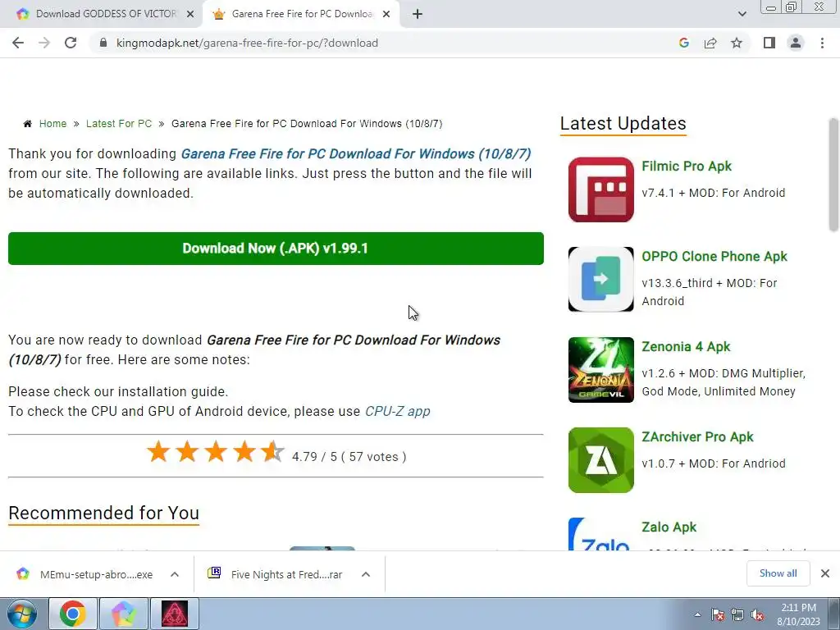
Task: Open the Latest For PC breadcrumb
Action: [x=119, y=124]
